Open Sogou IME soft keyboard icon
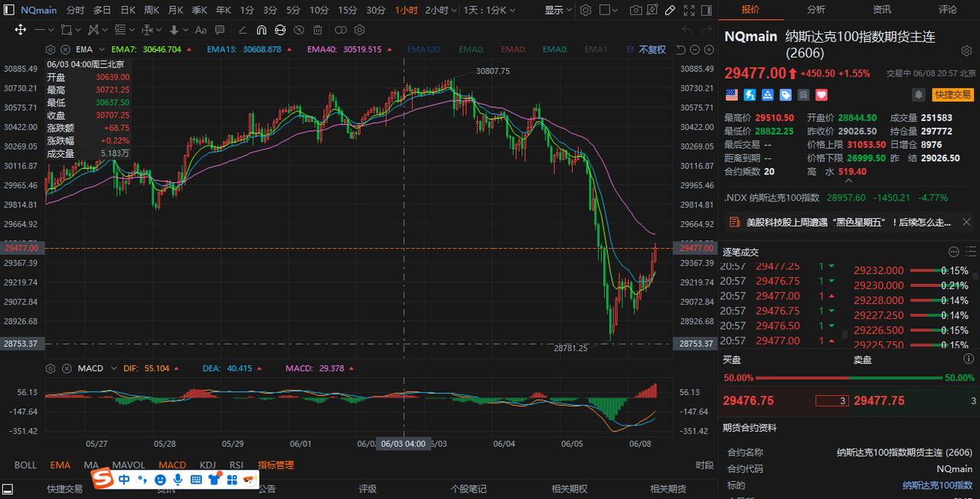 tap(196, 479)
